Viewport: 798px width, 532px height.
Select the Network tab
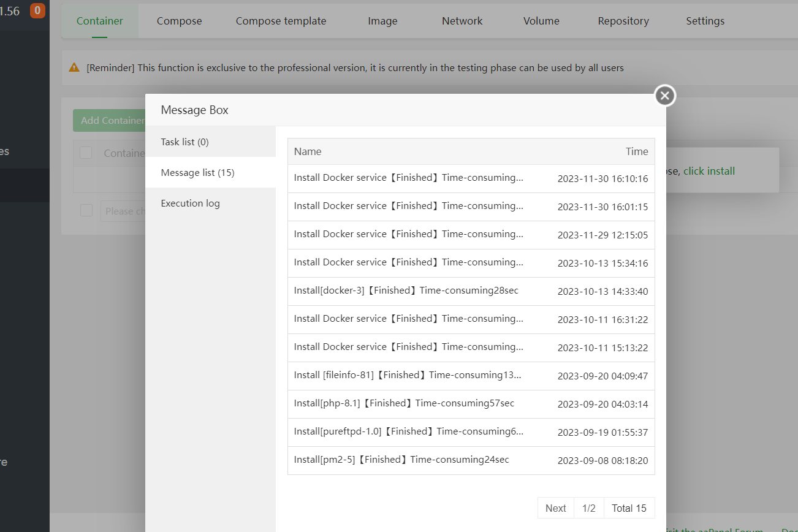(462, 21)
